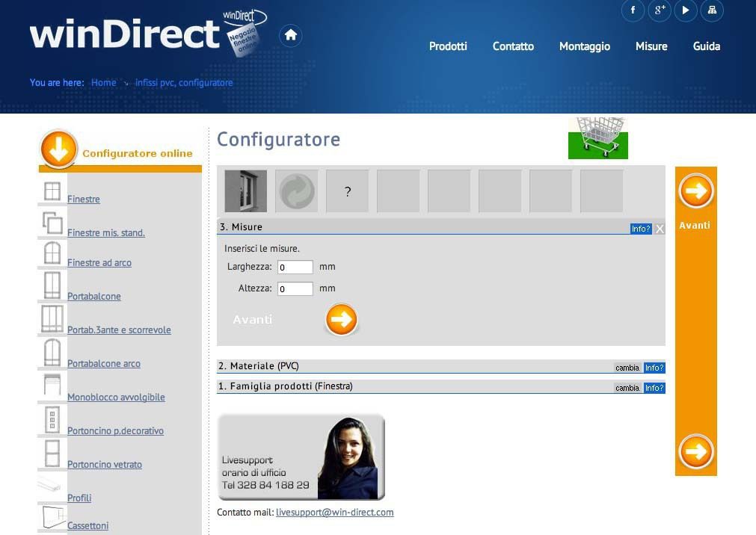This screenshot has height=535, width=756.
Task: Click the orange arrow next to Avanti
Action: (x=341, y=320)
